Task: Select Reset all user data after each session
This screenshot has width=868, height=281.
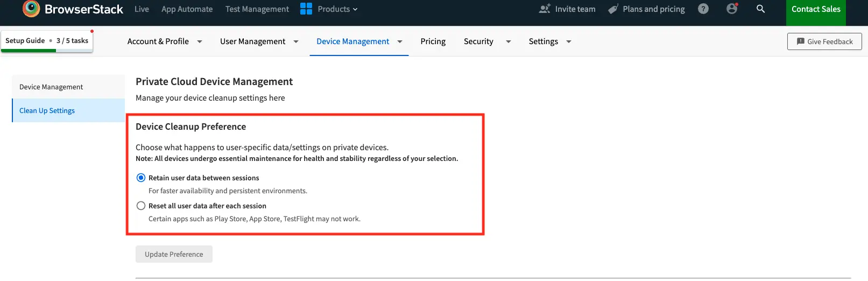Action: 141,206
